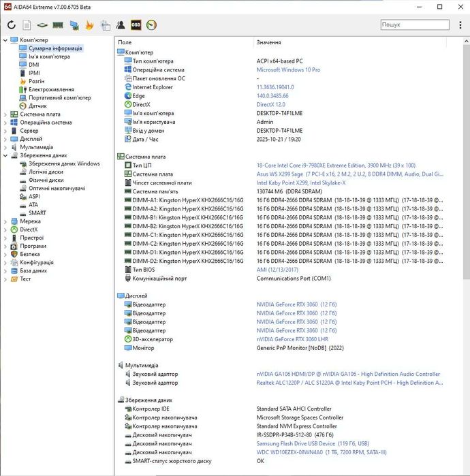Select the Розгін tree item
This screenshot has height=476, width=470.
pos(36,81)
